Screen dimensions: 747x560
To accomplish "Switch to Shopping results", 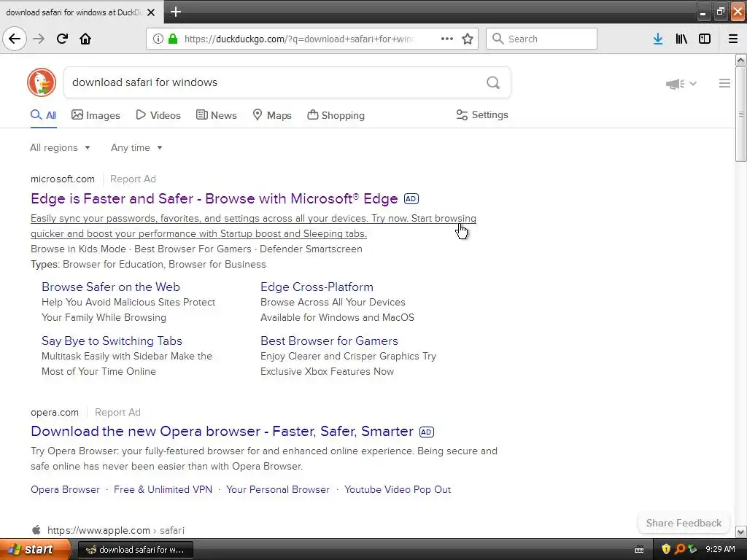I will point(336,115).
